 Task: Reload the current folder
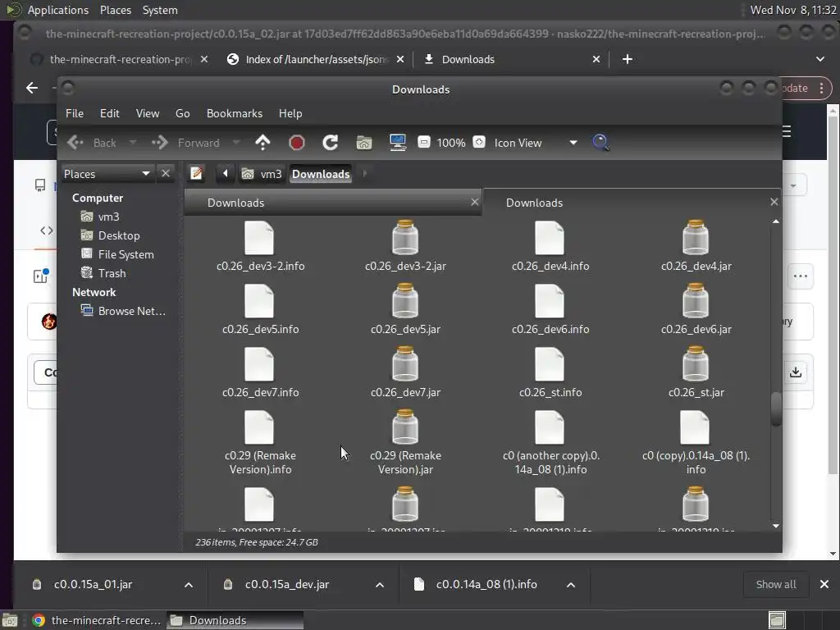330,143
